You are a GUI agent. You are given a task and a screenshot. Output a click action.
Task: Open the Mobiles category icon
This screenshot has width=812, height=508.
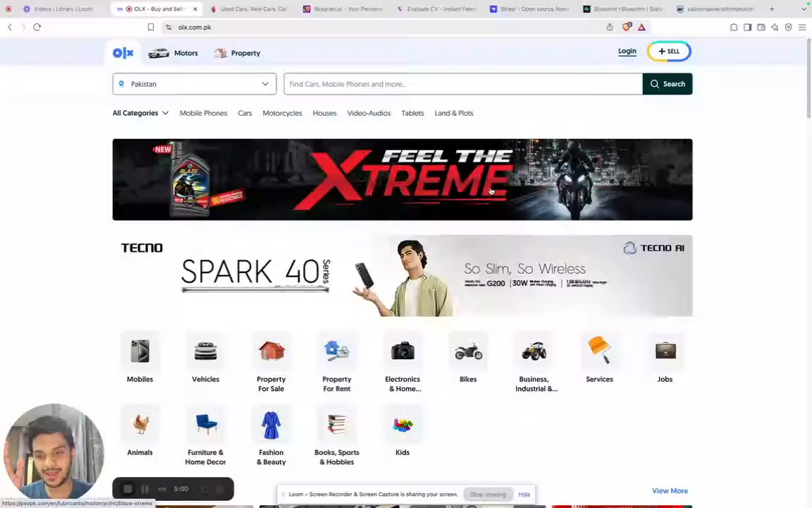coord(140,351)
